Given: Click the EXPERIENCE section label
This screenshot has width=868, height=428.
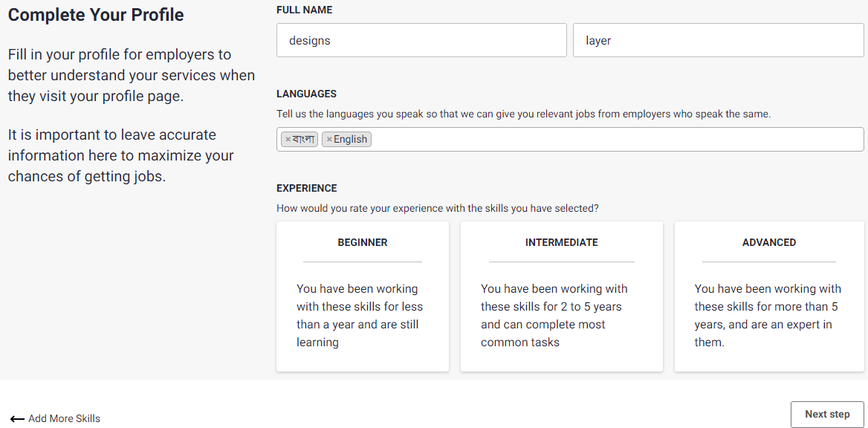Looking at the screenshot, I should coord(307,188).
